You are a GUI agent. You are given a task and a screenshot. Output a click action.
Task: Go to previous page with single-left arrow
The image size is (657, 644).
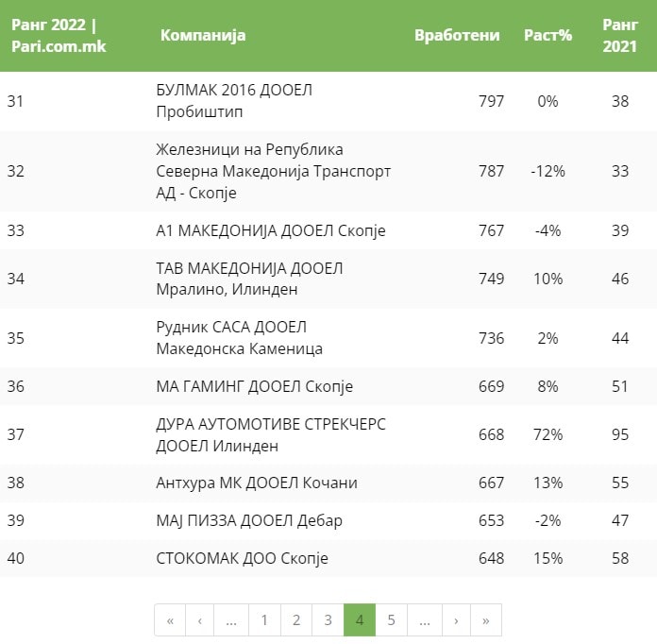(x=200, y=620)
